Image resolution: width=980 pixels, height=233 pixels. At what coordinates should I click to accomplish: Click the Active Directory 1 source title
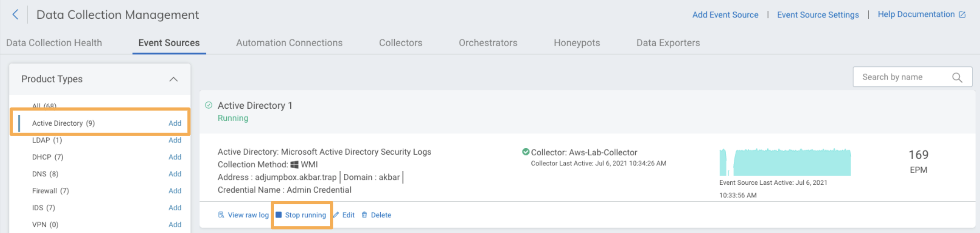pos(255,106)
